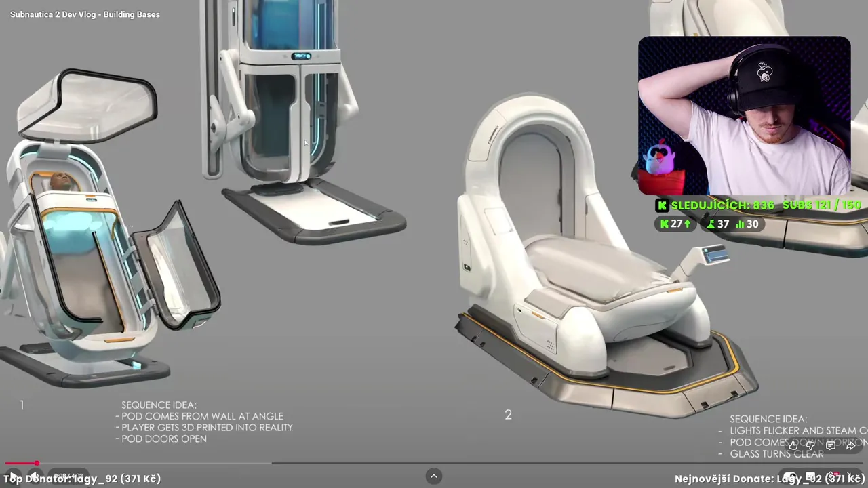The height and width of the screenshot is (488, 868).
Task: Click the 'Top Donator: lagy_92 (371 Kč)' text
Action: (82, 479)
